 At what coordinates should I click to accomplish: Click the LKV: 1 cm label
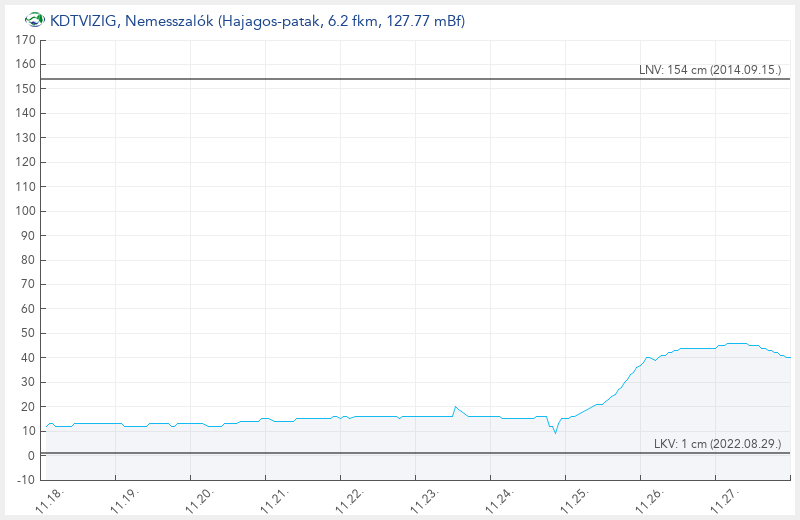tap(717, 443)
